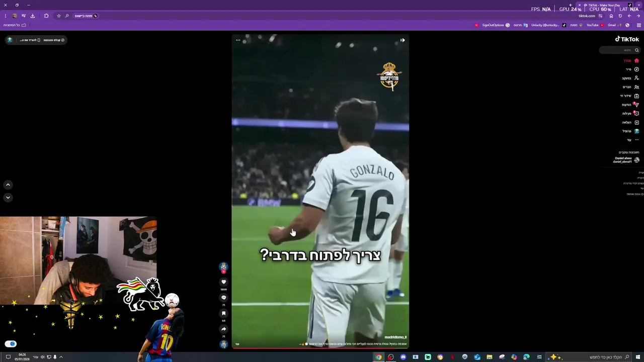
Task: Open video options three-dot menu
Action: tap(238, 40)
